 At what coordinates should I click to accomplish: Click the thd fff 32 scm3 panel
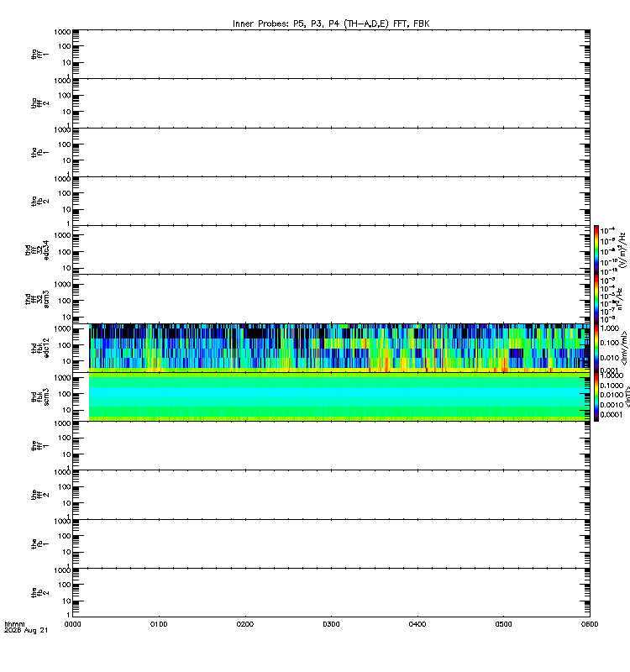coord(331,299)
